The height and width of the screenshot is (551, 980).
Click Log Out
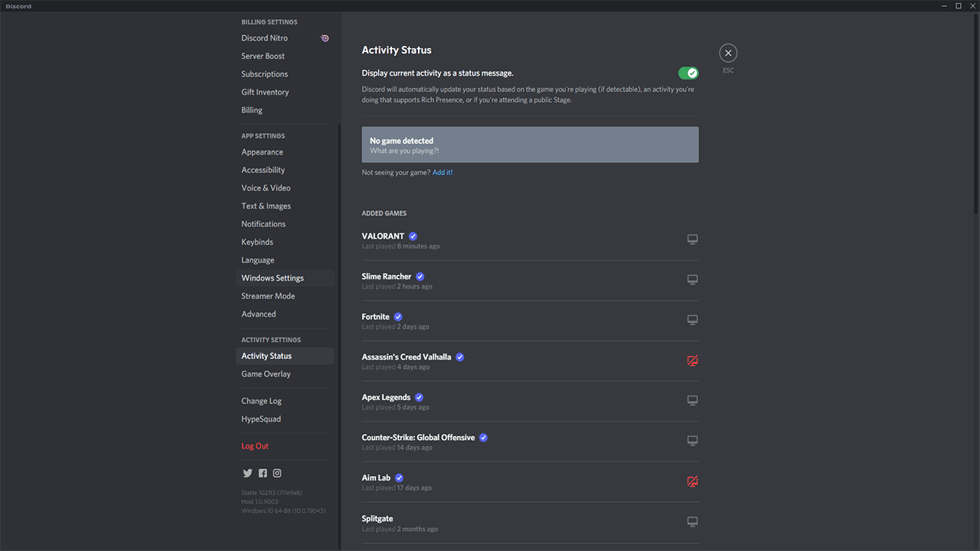pyautogui.click(x=285, y=446)
